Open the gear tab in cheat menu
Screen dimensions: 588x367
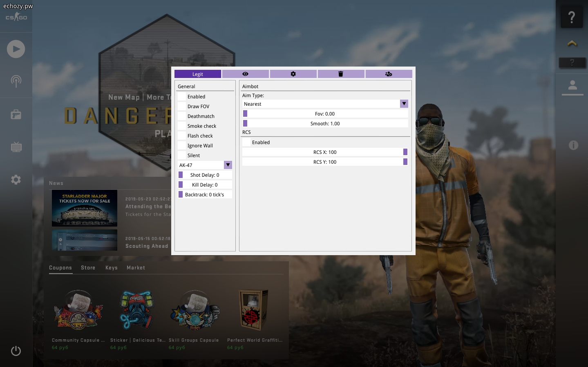click(x=293, y=74)
